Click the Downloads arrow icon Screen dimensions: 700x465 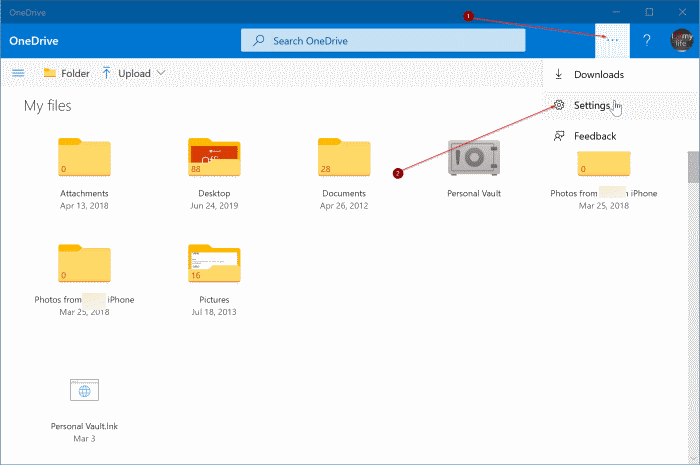558,74
